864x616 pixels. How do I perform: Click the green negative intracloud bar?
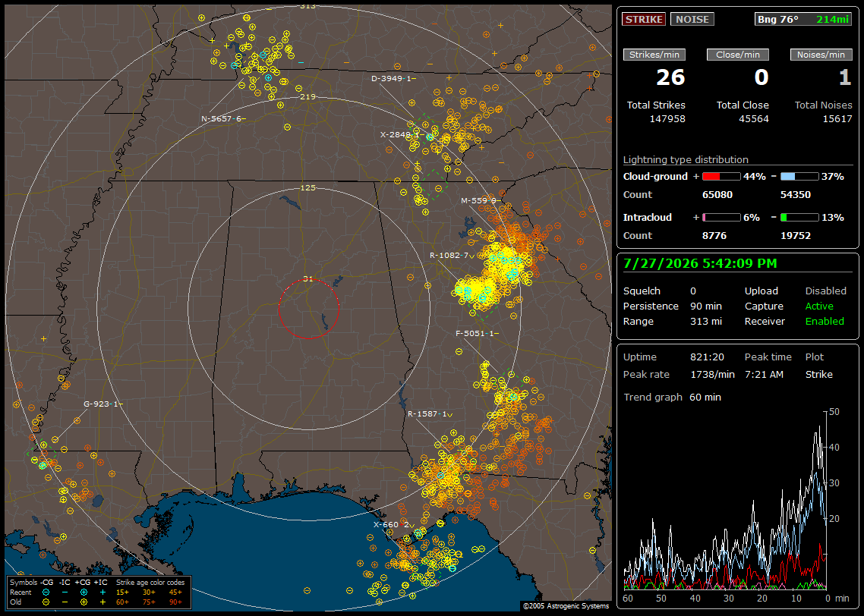799,218
